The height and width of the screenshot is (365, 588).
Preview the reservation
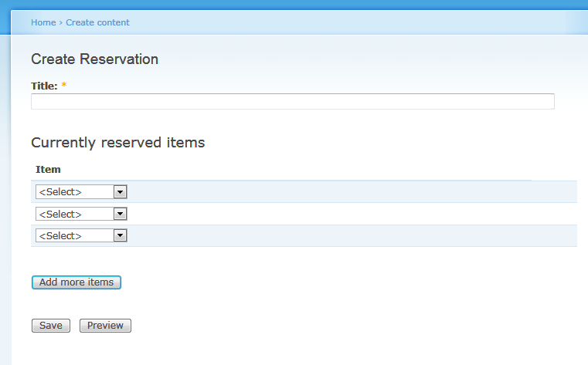[x=105, y=326]
